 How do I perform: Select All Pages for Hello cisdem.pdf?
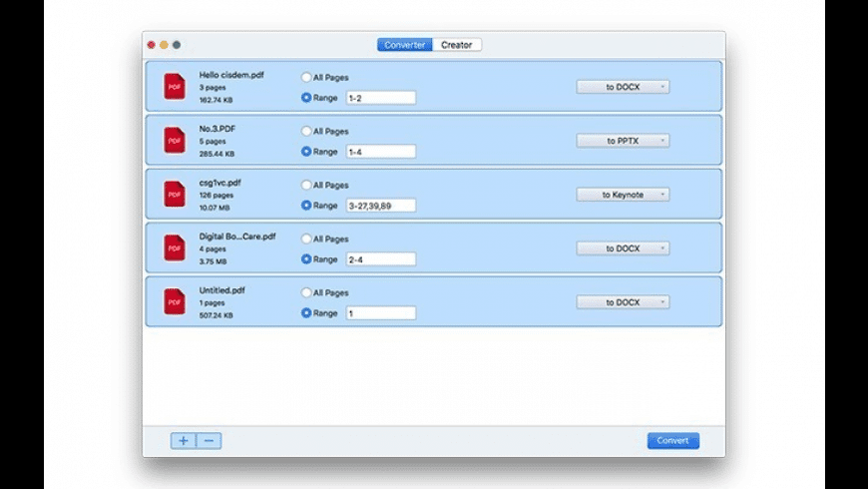[x=306, y=77]
